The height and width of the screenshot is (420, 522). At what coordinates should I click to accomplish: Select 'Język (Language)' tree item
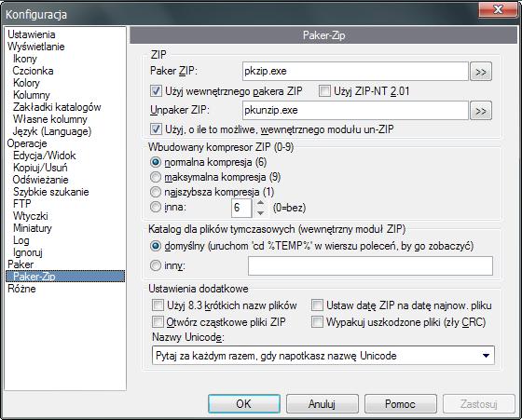point(52,131)
